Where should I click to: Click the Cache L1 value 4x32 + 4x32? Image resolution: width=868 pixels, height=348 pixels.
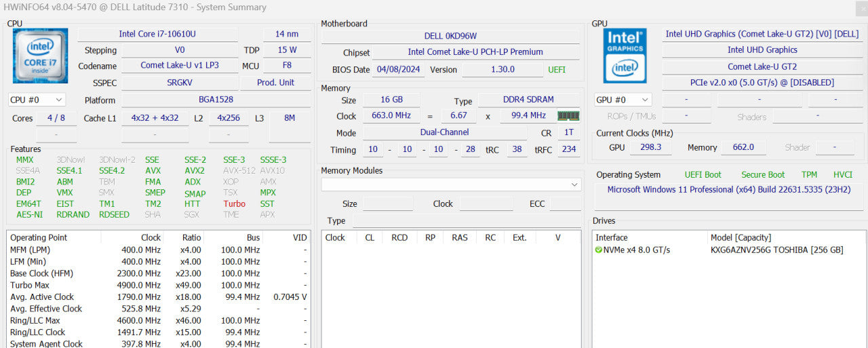pyautogui.click(x=155, y=118)
